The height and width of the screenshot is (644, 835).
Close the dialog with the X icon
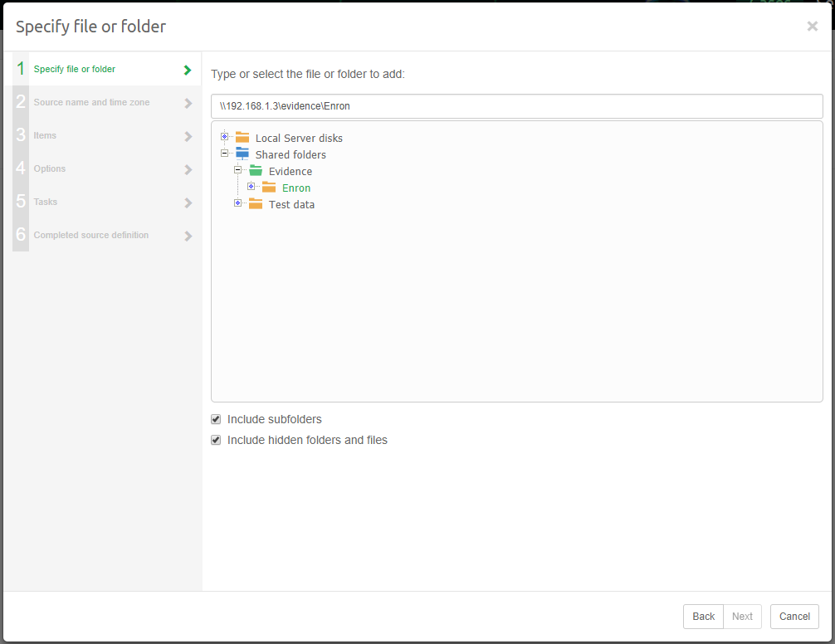coord(812,27)
